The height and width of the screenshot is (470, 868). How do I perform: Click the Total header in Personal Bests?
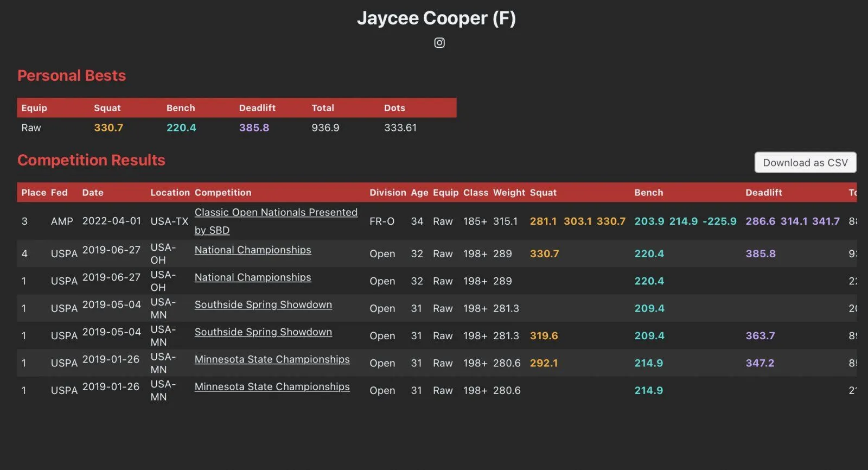(x=323, y=108)
